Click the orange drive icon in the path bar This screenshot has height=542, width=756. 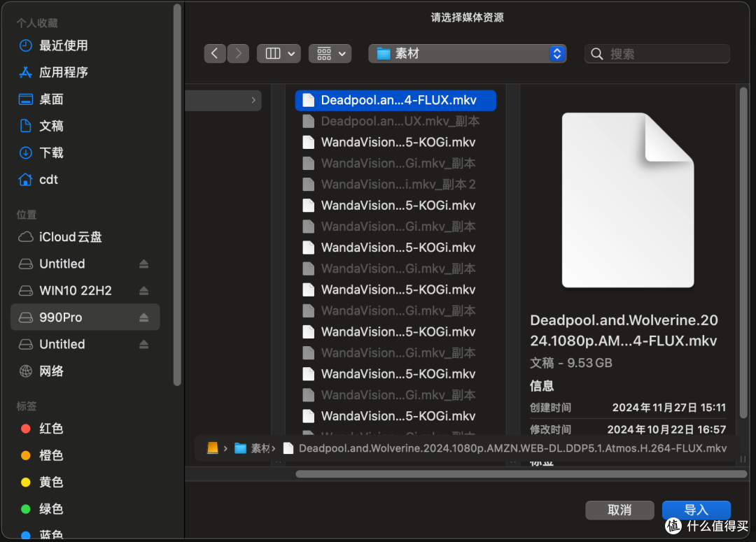click(213, 448)
